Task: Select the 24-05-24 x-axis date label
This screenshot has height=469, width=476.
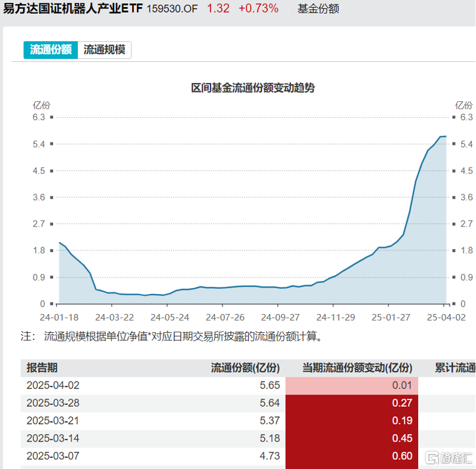Action: pyautogui.click(x=170, y=317)
